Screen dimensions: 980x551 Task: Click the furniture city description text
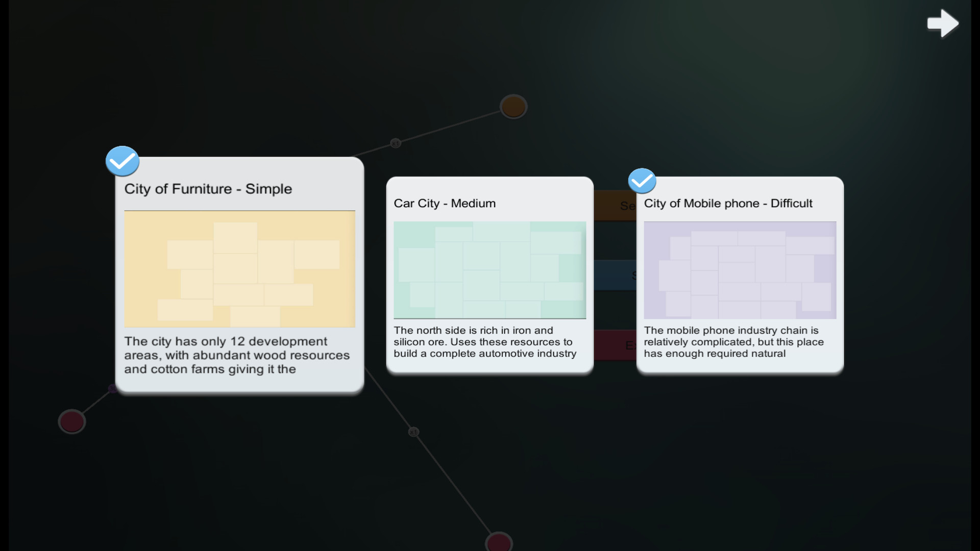tap(237, 355)
